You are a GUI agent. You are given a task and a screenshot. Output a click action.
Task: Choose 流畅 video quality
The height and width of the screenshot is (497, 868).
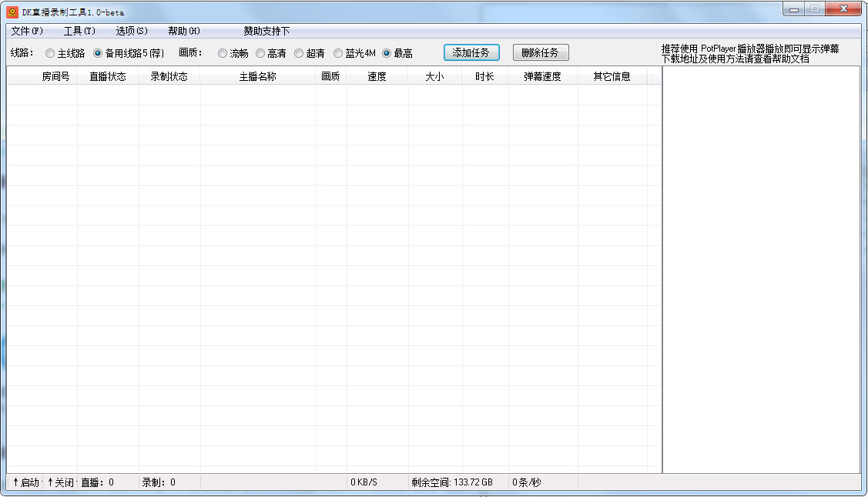point(223,53)
